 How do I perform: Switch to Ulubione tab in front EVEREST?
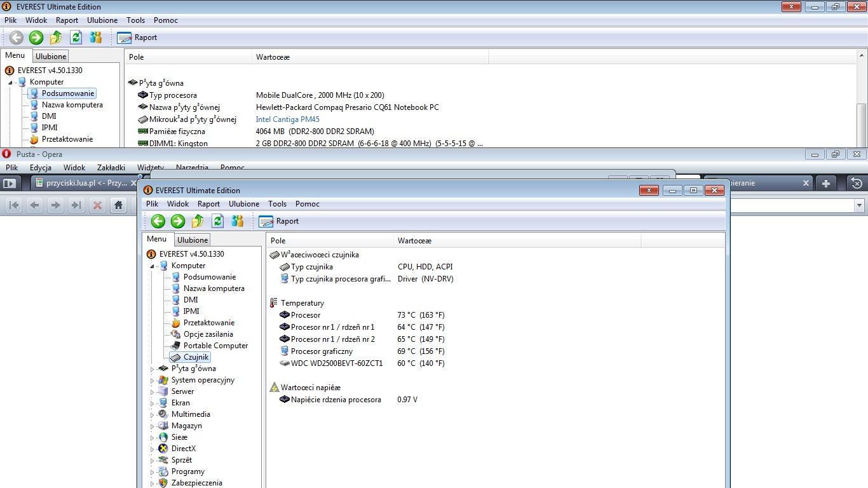point(193,240)
